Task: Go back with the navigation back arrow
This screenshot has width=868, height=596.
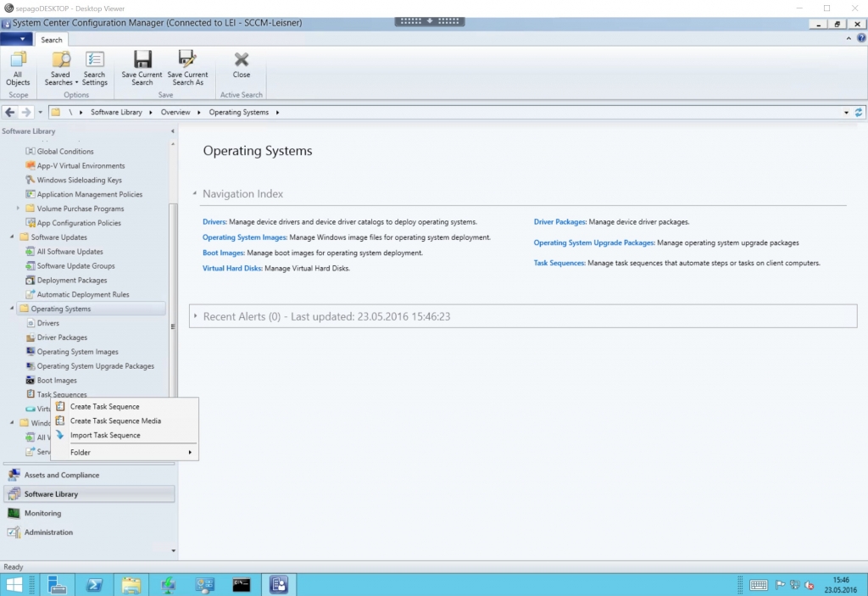Action: tap(10, 112)
